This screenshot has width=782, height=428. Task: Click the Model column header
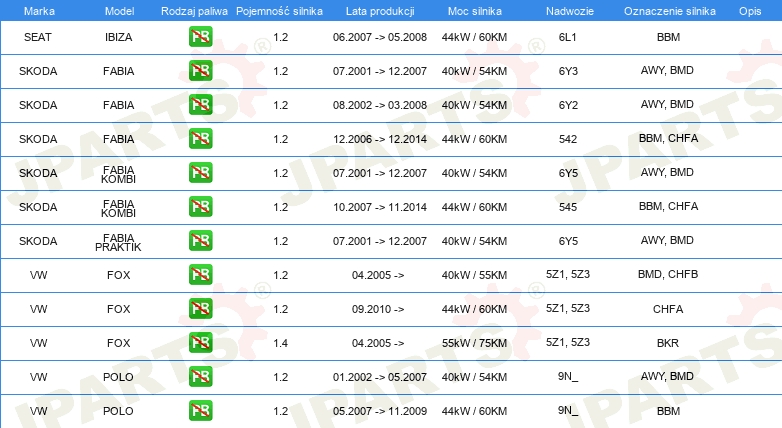[x=119, y=11]
